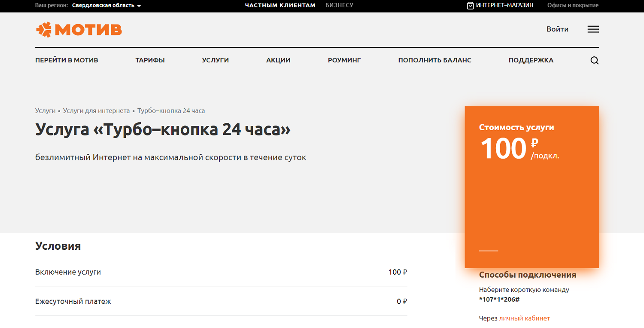This screenshot has width=644, height=328.
Task: Click Услуги для интернета breadcrumb
Action: (96, 111)
